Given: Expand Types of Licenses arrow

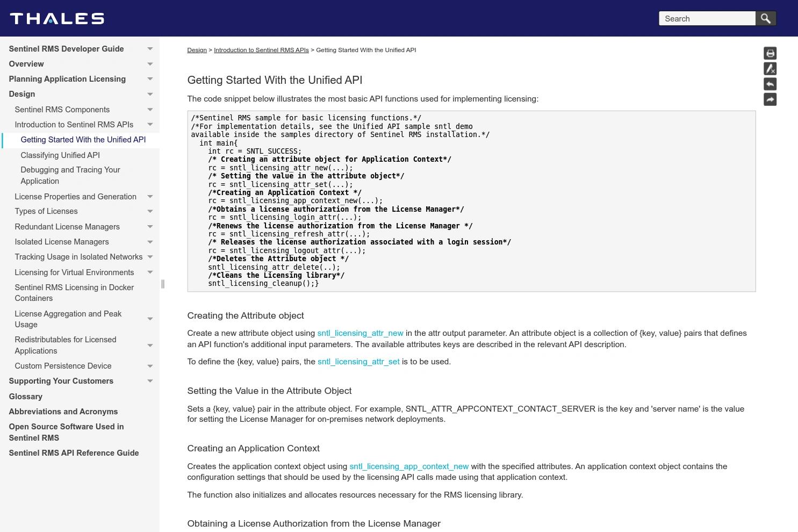Looking at the screenshot, I should (x=150, y=212).
